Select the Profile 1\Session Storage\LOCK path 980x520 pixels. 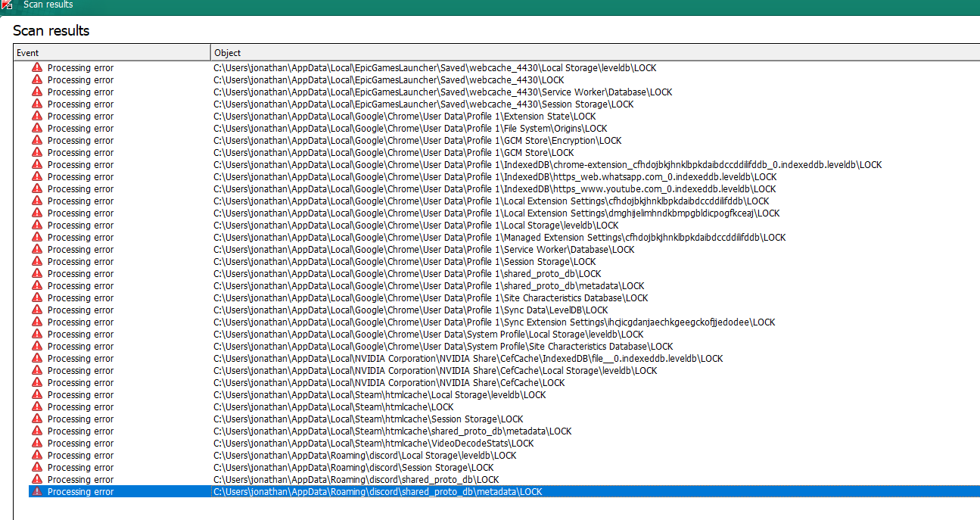pos(405,261)
